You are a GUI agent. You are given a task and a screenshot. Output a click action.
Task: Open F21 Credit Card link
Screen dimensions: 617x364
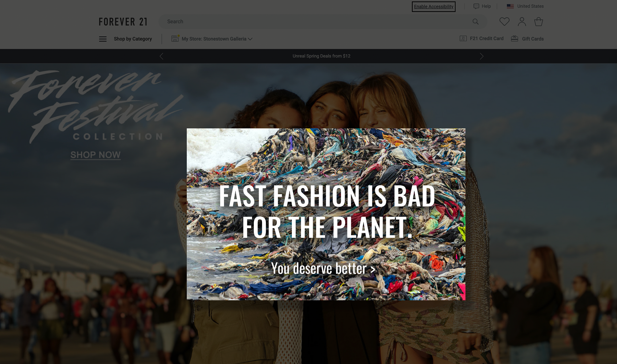click(487, 39)
